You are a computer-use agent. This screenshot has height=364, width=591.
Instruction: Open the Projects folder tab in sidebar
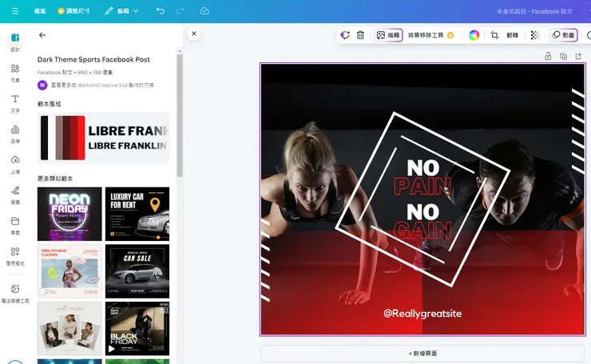[15, 226]
